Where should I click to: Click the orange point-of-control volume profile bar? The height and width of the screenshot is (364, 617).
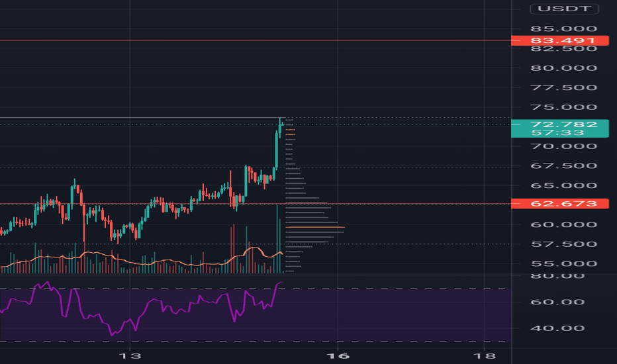(x=315, y=228)
